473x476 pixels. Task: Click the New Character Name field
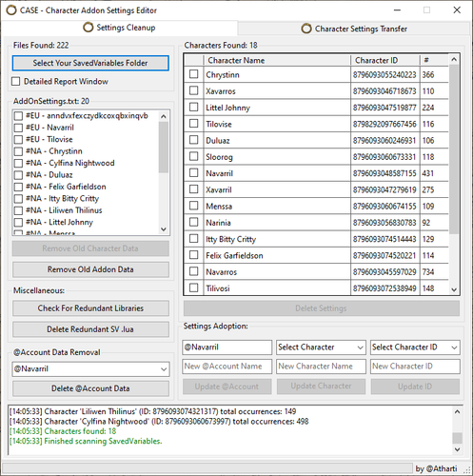[x=321, y=367]
